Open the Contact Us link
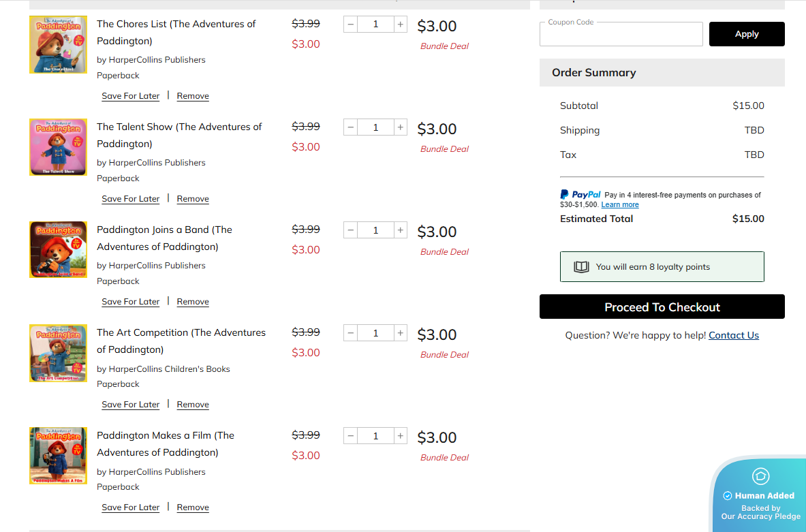The width and height of the screenshot is (806, 532). (733, 335)
